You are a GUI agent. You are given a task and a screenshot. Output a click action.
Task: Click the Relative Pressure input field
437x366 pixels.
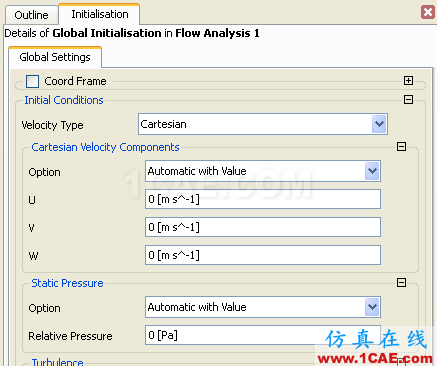click(263, 335)
